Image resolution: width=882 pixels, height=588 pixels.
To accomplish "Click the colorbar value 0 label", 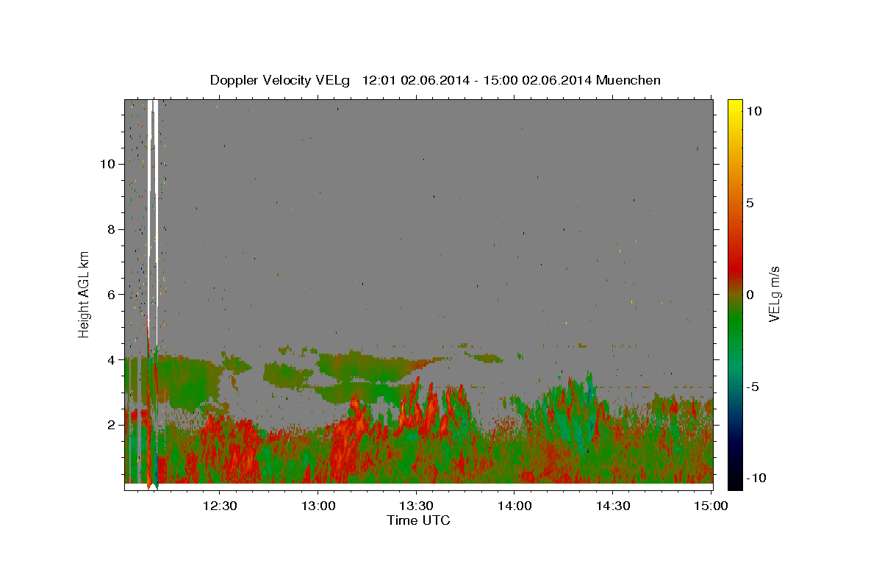I will pos(750,295).
